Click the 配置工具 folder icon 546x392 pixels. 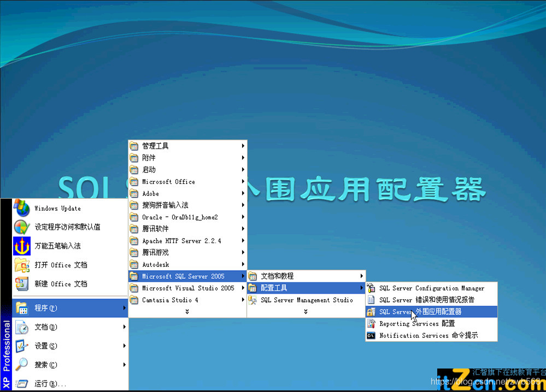click(253, 288)
